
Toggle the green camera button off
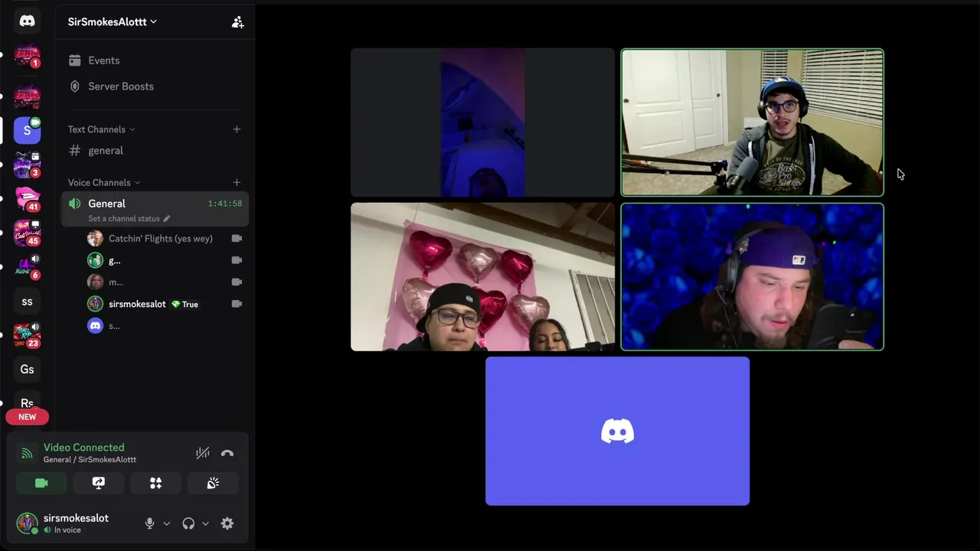coord(41,484)
